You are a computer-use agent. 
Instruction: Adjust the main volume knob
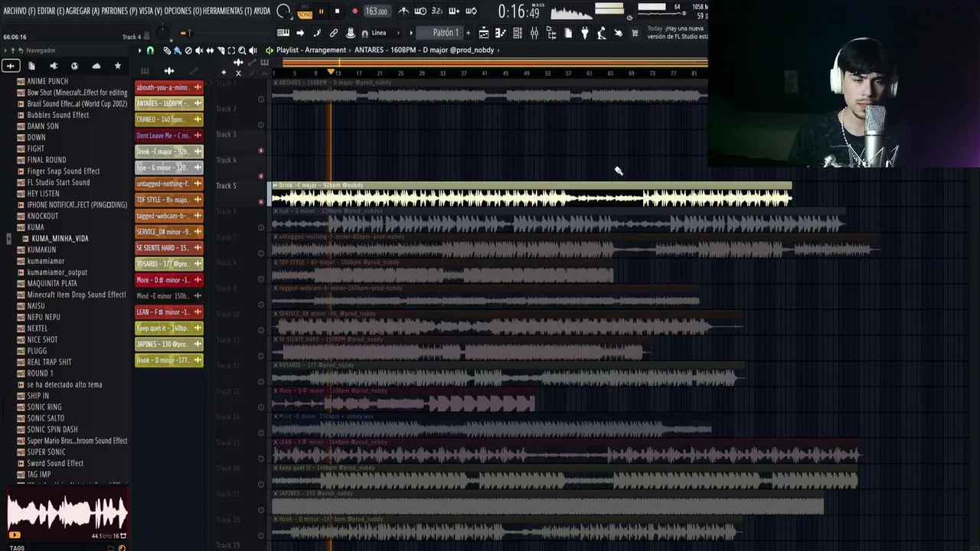163,33
